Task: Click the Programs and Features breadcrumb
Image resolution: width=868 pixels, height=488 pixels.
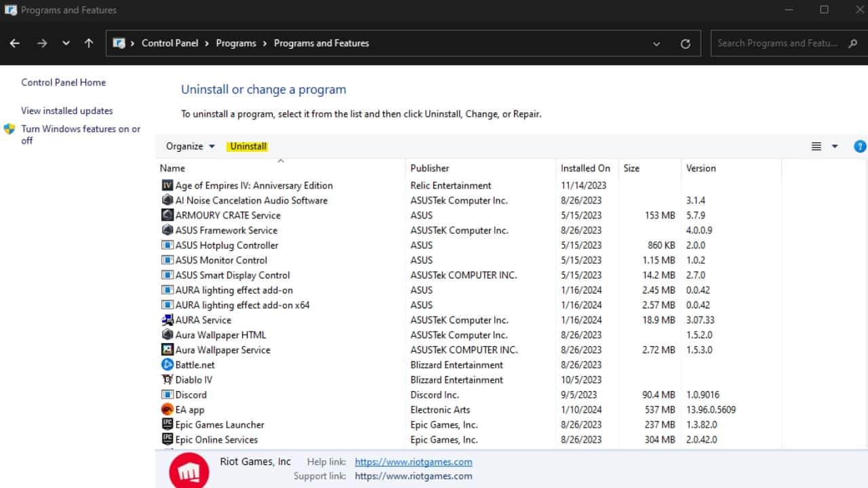Action: coord(321,43)
